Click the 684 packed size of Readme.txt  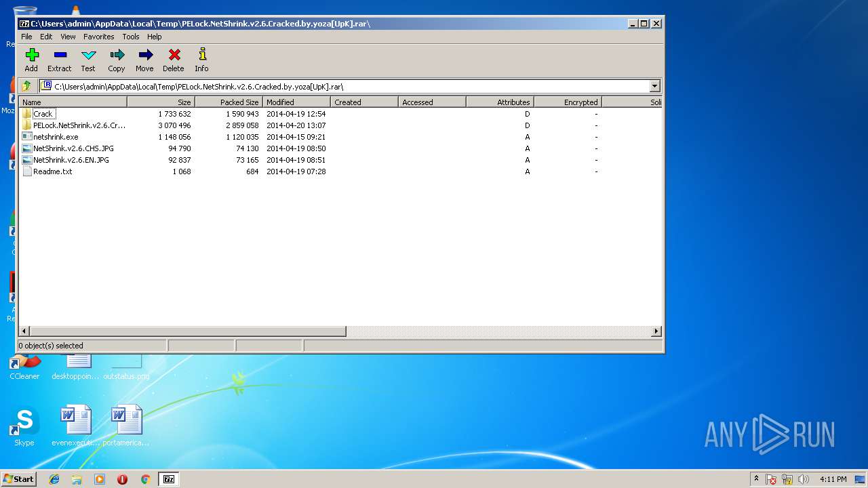pos(252,171)
